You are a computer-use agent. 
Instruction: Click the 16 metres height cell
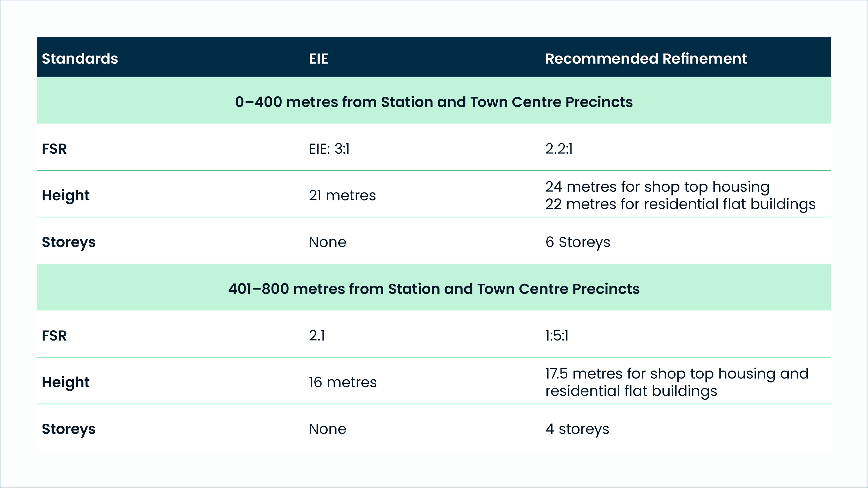pos(342,382)
